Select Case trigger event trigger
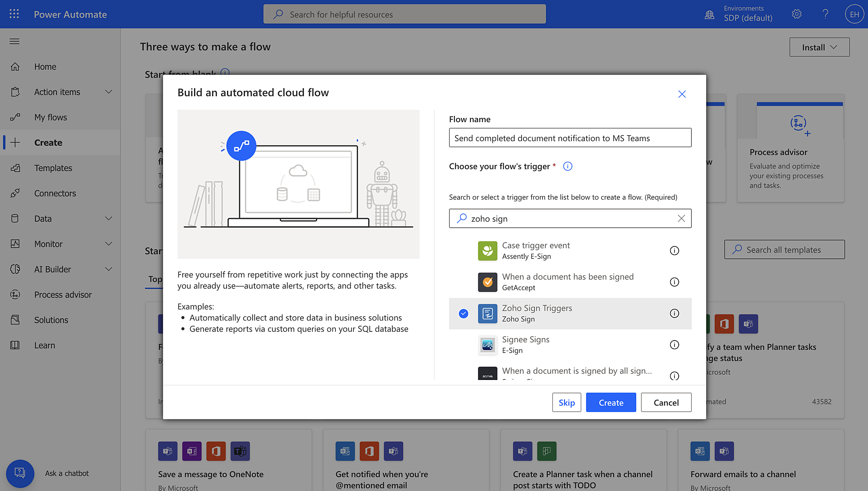 coord(570,251)
